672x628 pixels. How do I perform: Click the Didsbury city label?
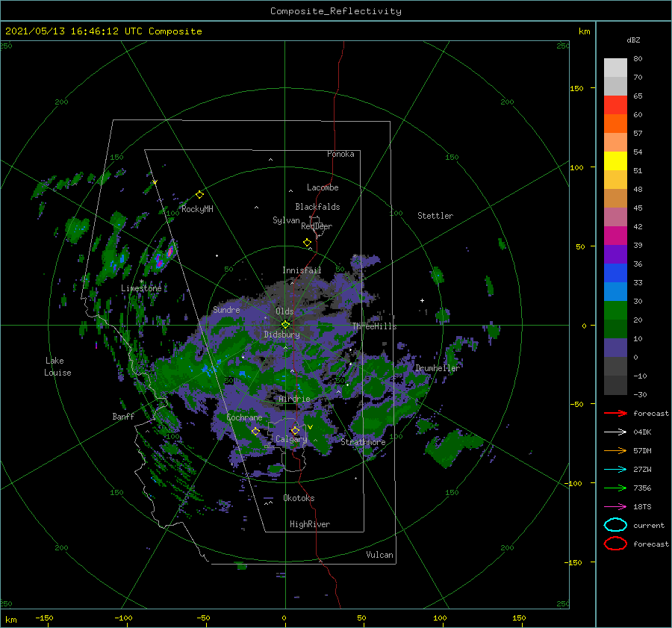281,335
